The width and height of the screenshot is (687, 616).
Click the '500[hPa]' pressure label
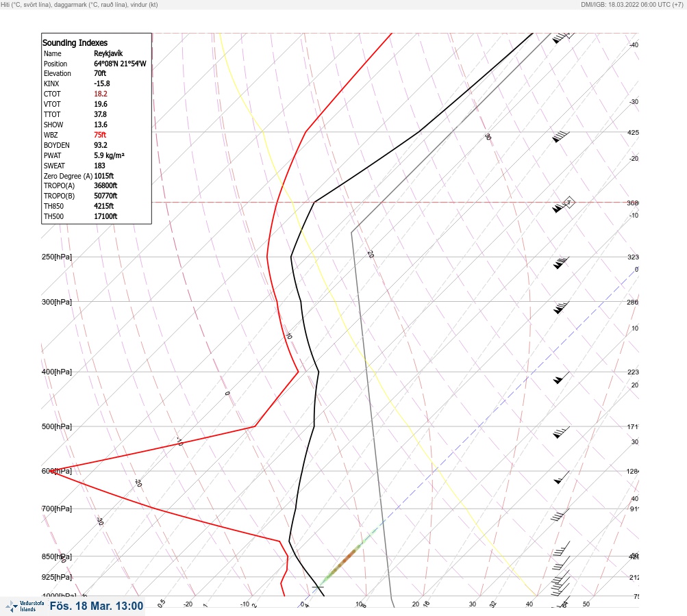click(x=57, y=426)
